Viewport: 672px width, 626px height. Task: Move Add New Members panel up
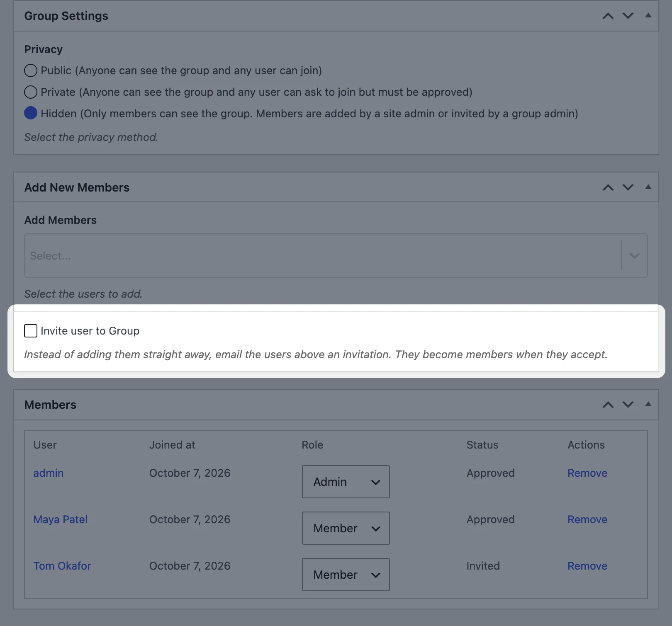pyautogui.click(x=608, y=187)
